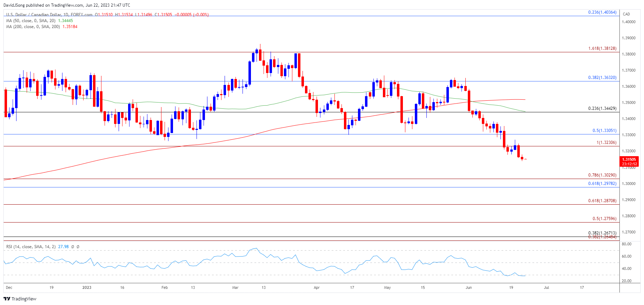Click the low price L1.31496

tap(144, 15)
